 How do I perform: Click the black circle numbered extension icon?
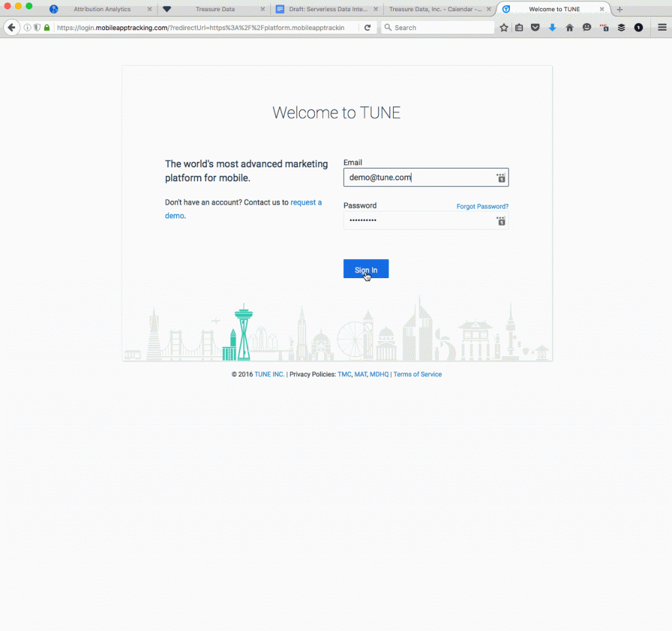click(639, 28)
